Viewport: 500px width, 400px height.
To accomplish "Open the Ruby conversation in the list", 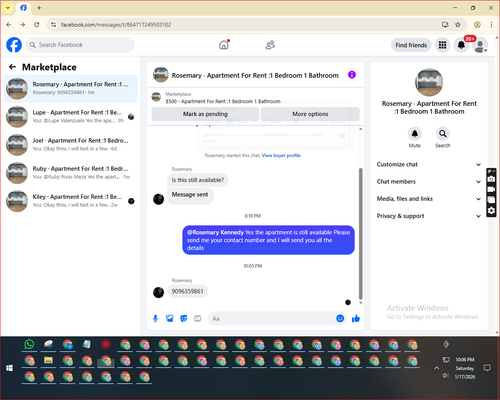I will pos(70,173).
